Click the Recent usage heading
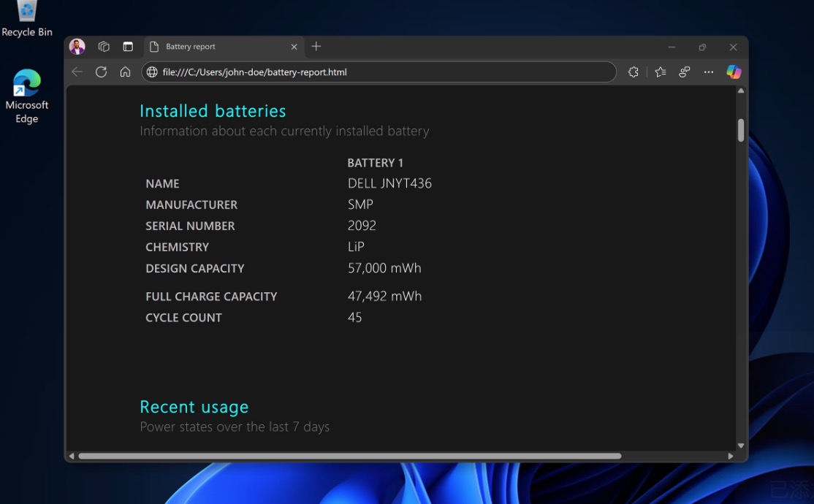Viewport: 814px width, 504px height. tap(194, 407)
